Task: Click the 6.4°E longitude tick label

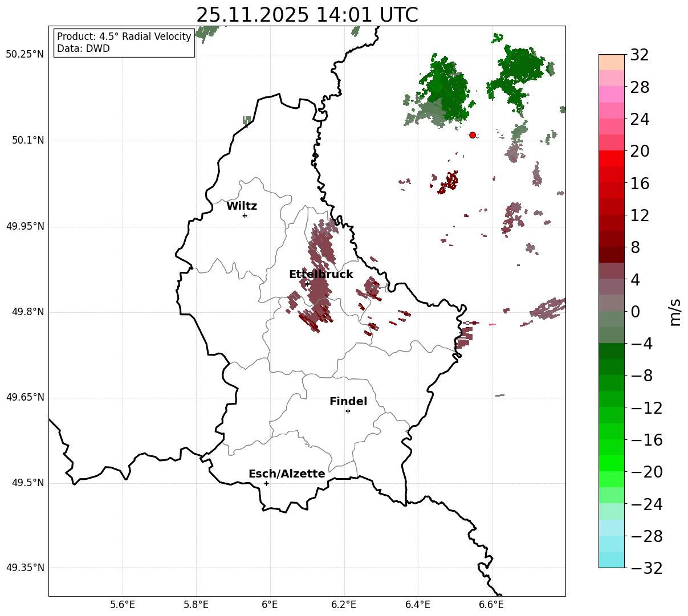Action: tap(418, 605)
